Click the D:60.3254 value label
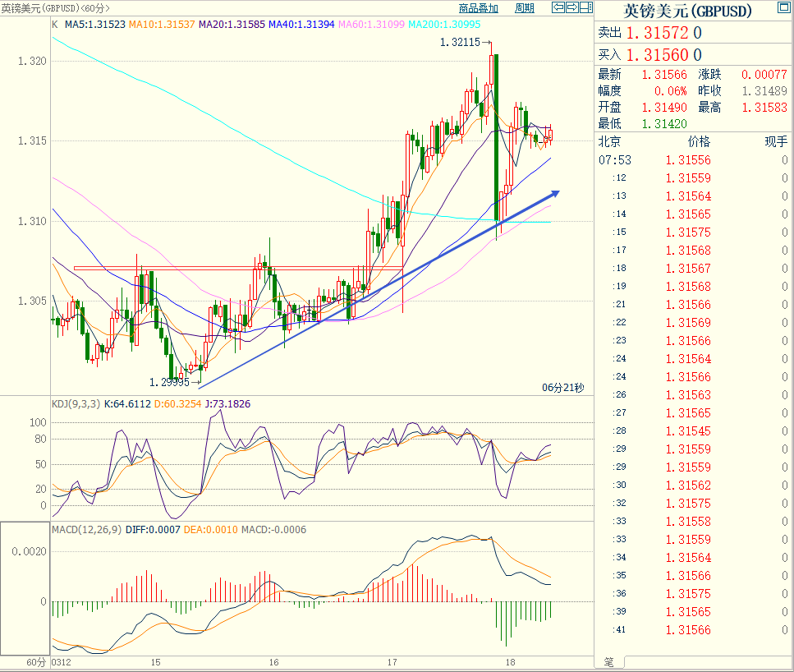 (177, 404)
